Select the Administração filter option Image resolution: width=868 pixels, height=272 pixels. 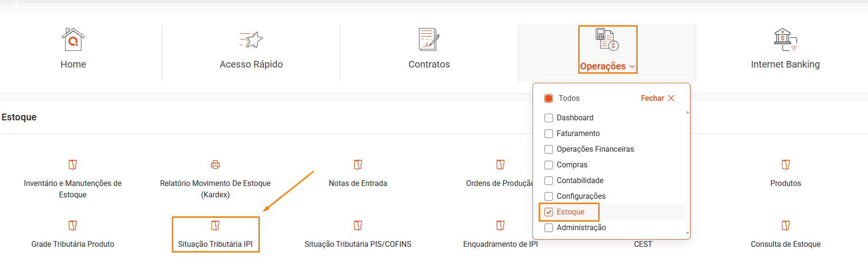(549, 228)
